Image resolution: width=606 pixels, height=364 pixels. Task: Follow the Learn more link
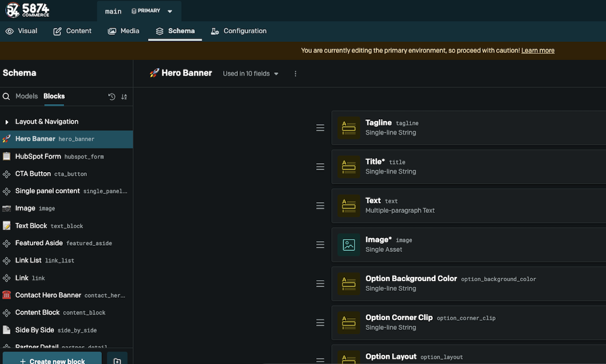pyautogui.click(x=538, y=50)
